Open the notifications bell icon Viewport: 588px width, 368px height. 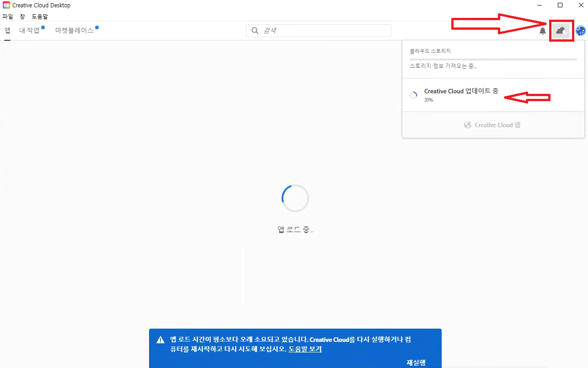pyautogui.click(x=543, y=31)
